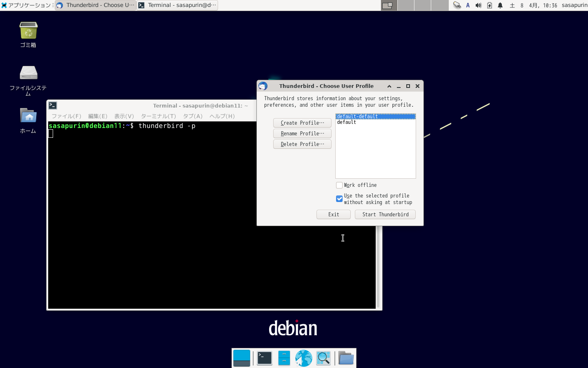Image resolution: width=588 pixels, height=368 pixels.
Task: Select the profile named default
Action: click(x=375, y=122)
